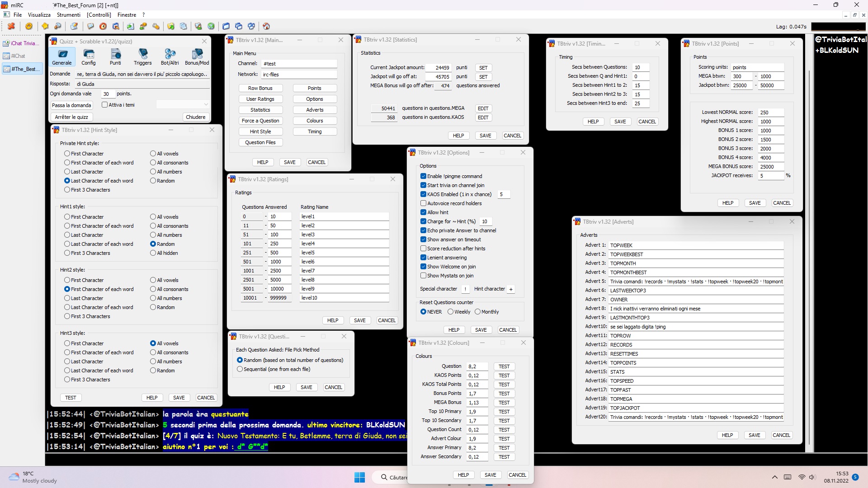Viewport: 868px width, 488px height.
Task: Open the Punti section in Quizz window
Action: [116, 57]
